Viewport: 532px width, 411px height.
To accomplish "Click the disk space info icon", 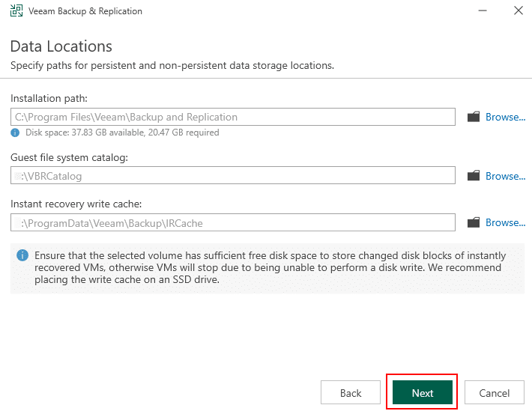I will [15, 133].
